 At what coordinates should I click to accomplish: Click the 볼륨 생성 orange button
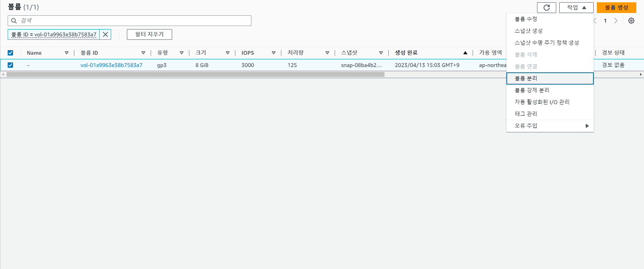(616, 8)
